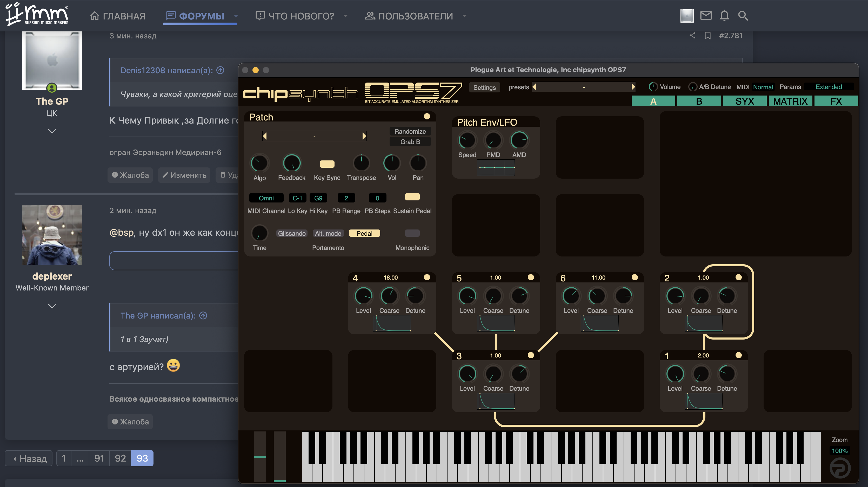Bookmark post #2.781
868x487 pixels.
coord(707,36)
